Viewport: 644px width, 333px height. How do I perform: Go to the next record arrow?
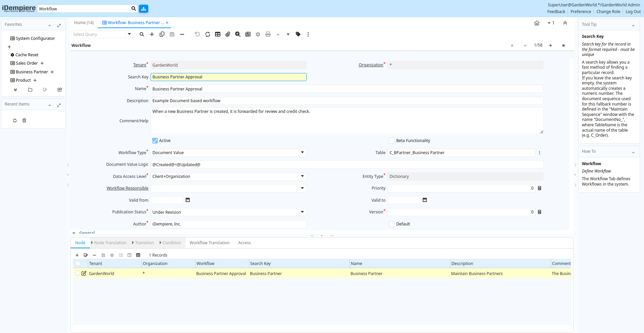click(x=550, y=46)
